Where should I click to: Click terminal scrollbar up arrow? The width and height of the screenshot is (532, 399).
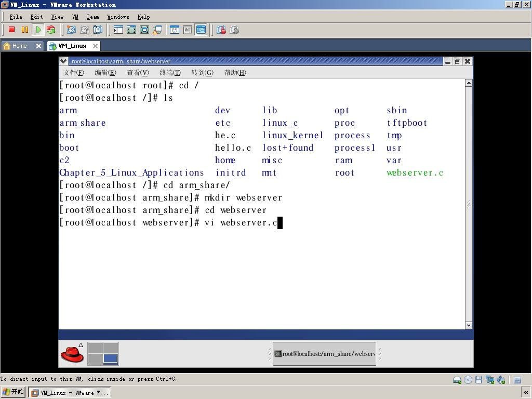click(x=469, y=83)
